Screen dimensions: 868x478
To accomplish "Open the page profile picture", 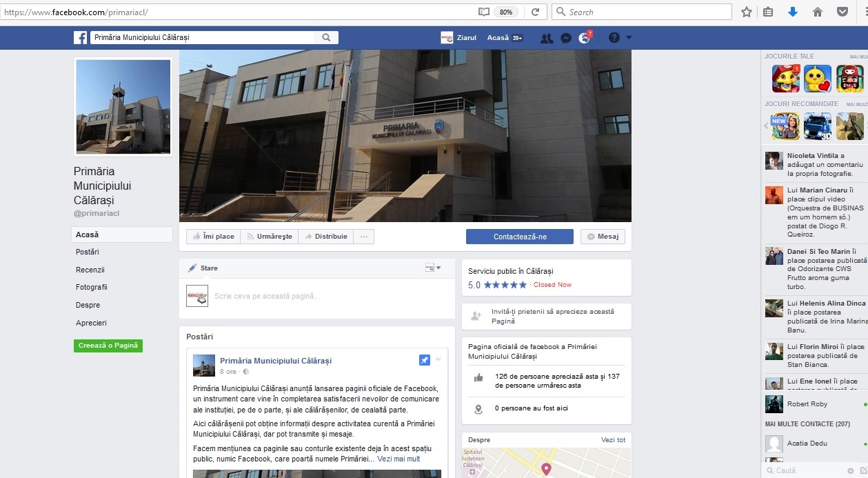I will (x=123, y=106).
